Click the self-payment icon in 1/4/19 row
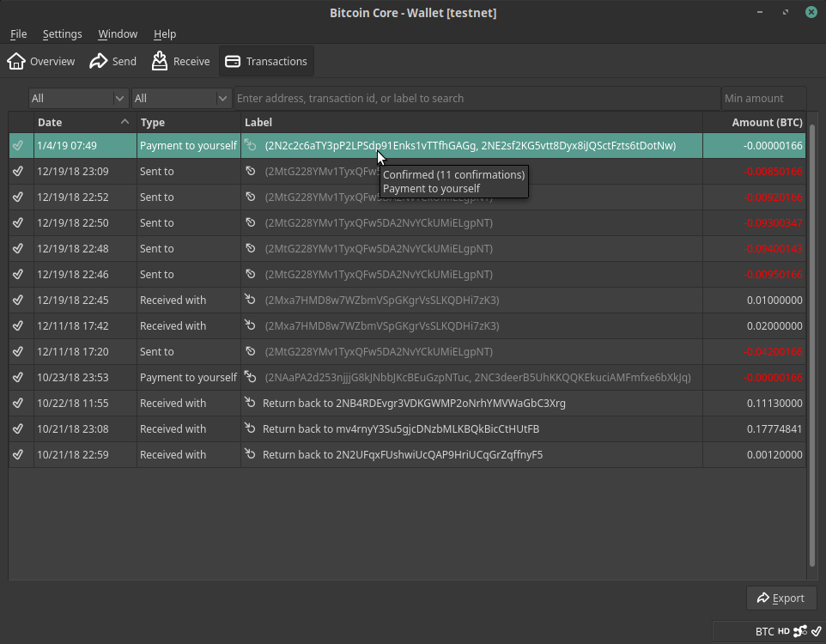 (x=250, y=144)
